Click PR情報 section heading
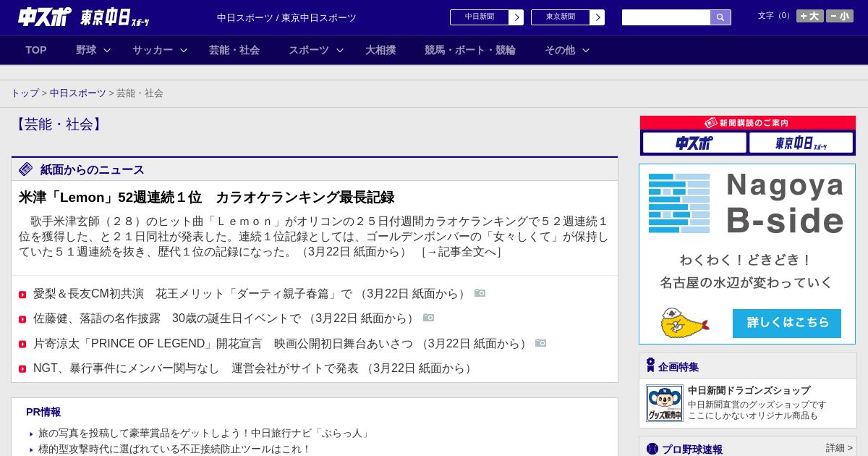Image resolution: width=868 pixels, height=456 pixels. click(43, 412)
